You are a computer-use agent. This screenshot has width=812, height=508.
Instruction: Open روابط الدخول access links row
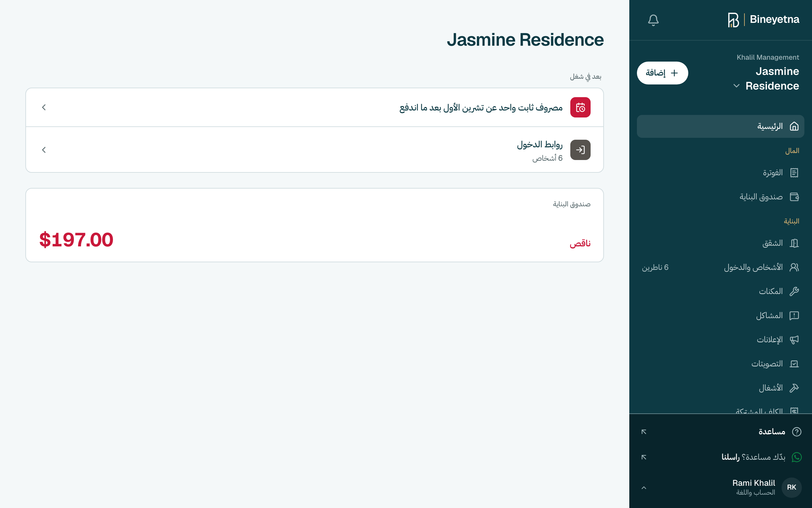[314, 150]
